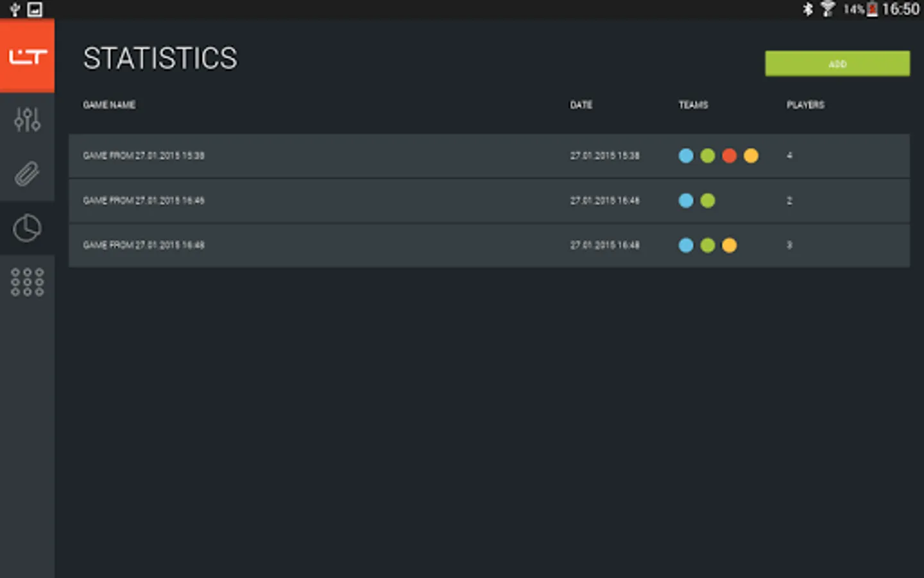Click the TEAMS column header
This screenshot has height=578, width=924.
[x=693, y=105]
